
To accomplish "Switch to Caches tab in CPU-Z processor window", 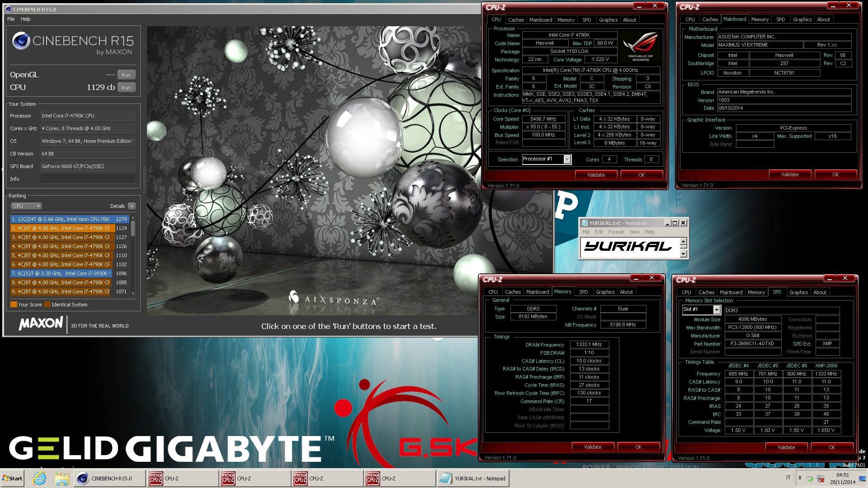I will 516,20.
